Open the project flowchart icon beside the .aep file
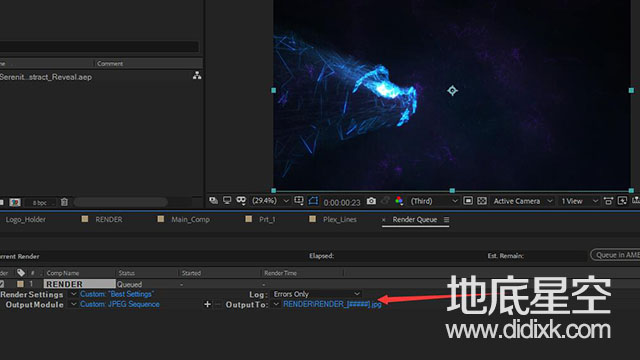This screenshot has height=360, width=640. [x=197, y=76]
